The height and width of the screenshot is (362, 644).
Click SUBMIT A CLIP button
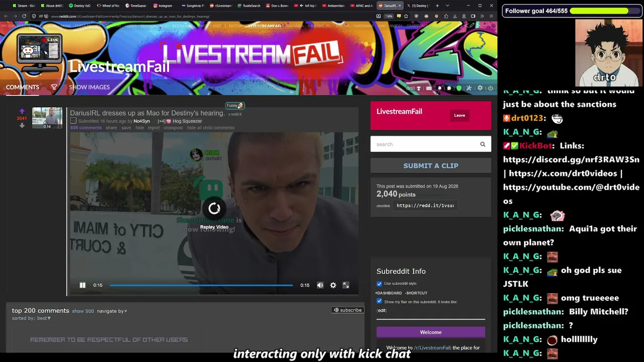(x=431, y=165)
